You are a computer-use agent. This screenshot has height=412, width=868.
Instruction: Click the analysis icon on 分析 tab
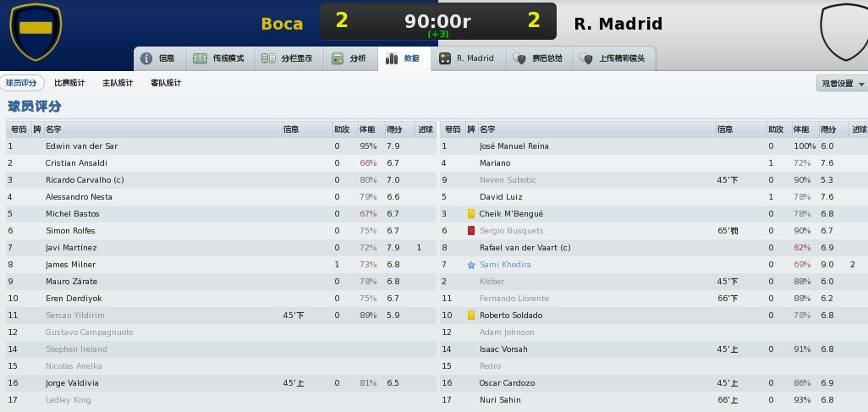pos(338,58)
